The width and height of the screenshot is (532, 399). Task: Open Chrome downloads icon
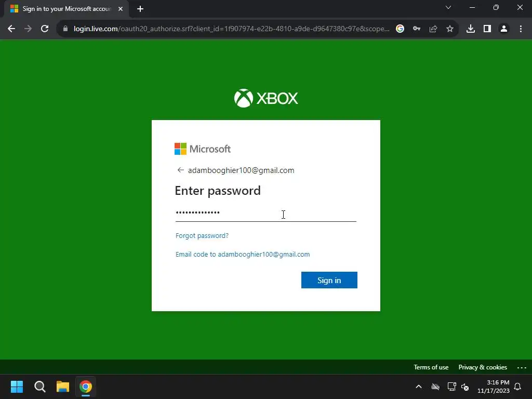click(471, 29)
